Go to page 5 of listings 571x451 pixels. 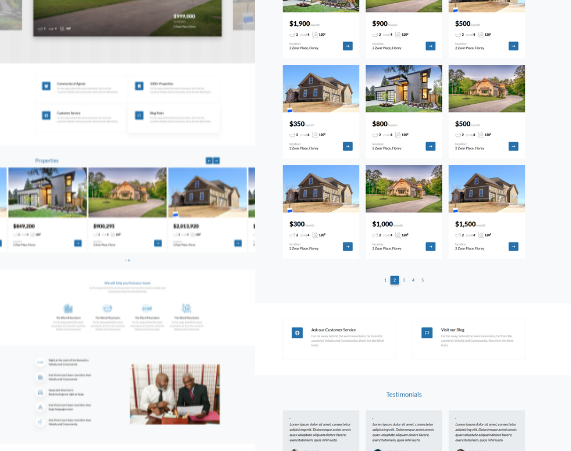(x=422, y=280)
